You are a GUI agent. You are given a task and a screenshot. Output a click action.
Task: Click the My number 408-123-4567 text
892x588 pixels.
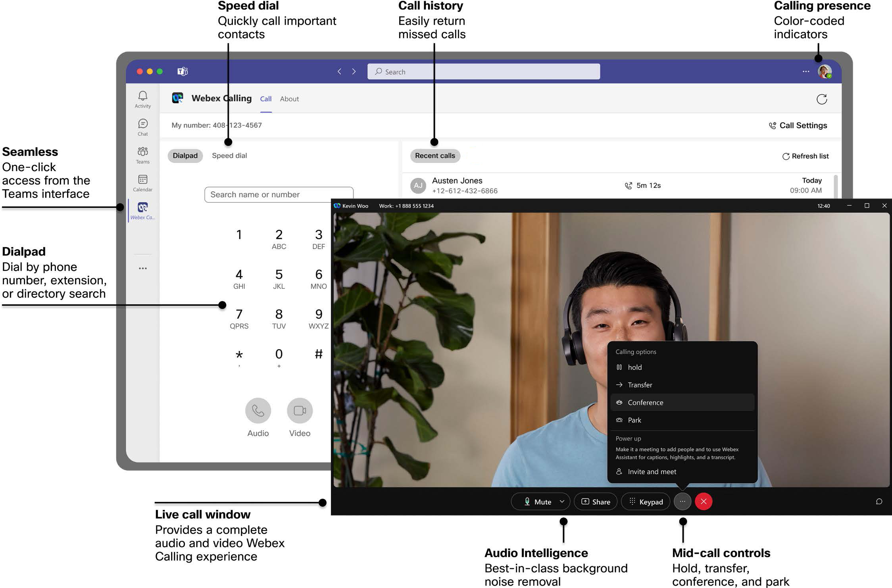217,125
